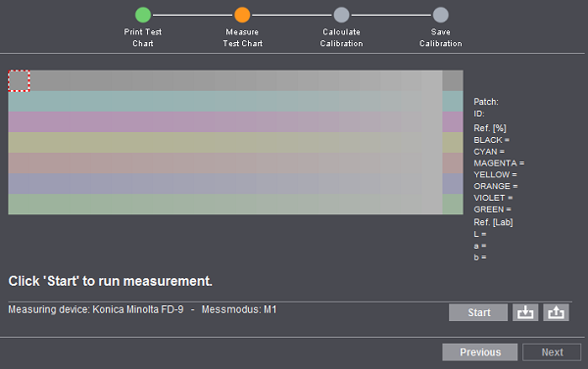588x369 pixels.
Task: Go back with the Previous button
Action: point(480,352)
